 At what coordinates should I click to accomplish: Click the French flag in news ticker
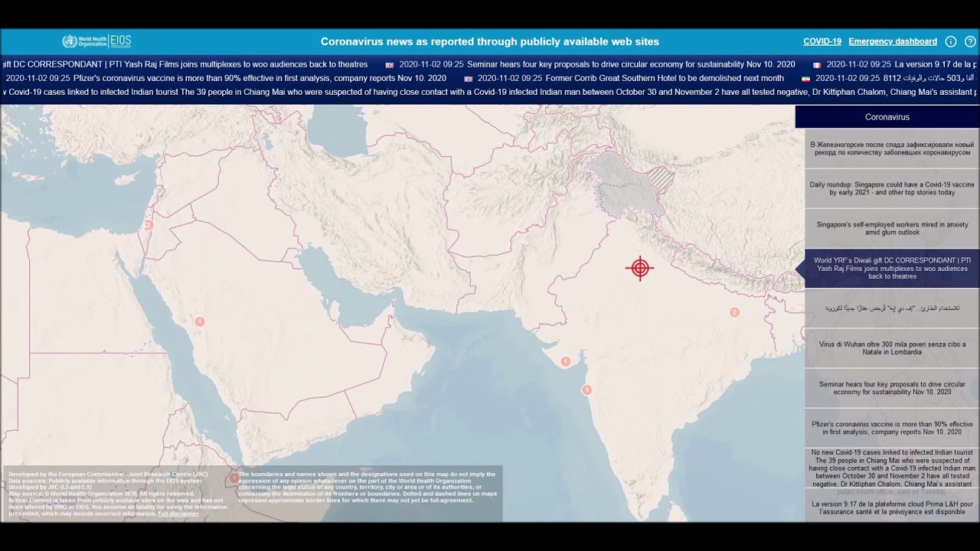816,65
